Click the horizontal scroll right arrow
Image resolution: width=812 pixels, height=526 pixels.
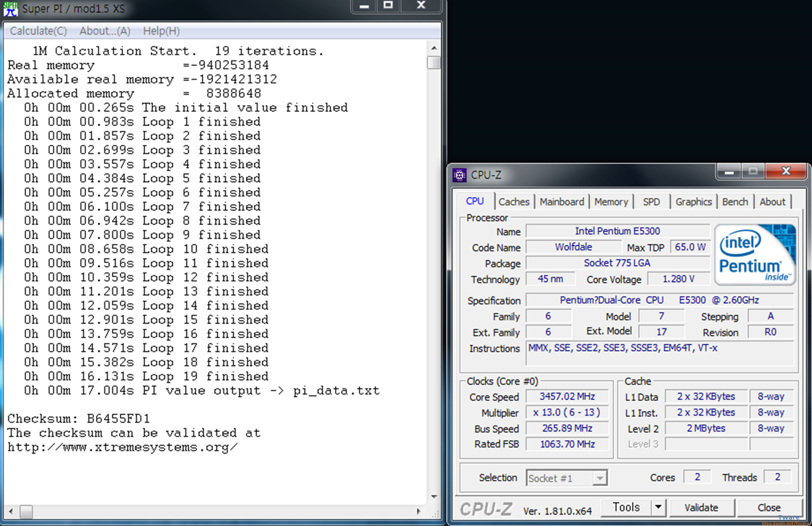[x=418, y=511]
